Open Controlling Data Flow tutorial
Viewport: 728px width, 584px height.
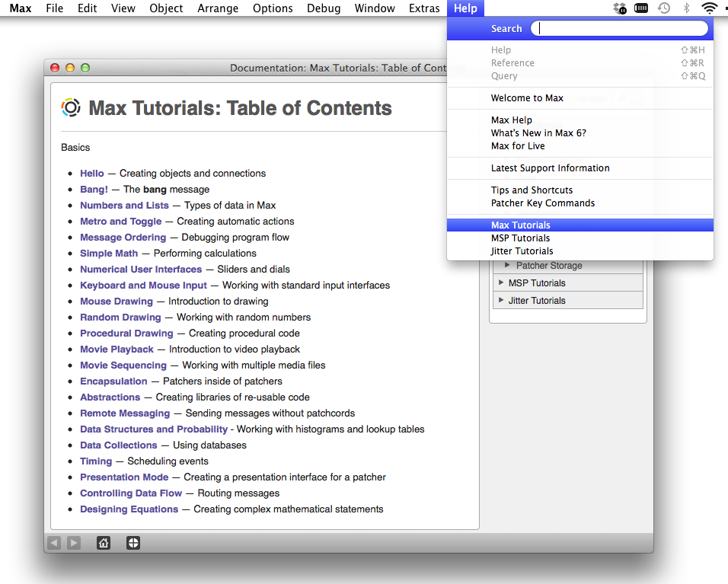click(131, 493)
